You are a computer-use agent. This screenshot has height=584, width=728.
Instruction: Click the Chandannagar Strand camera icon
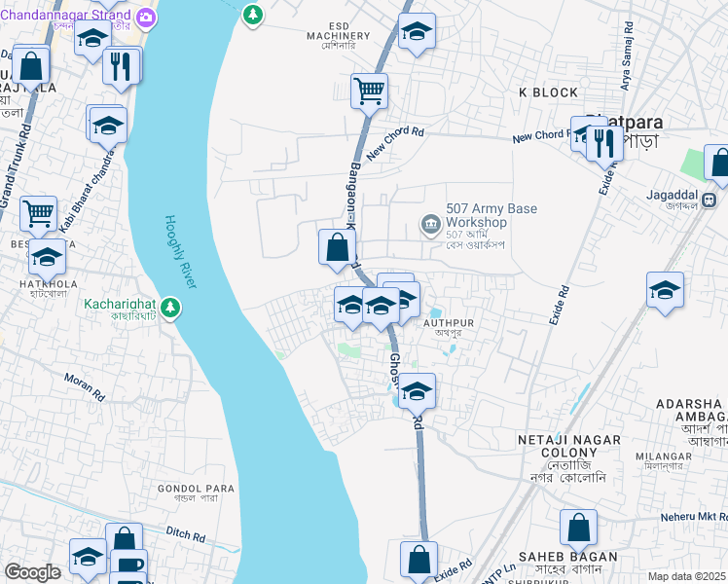tap(146, 18)
